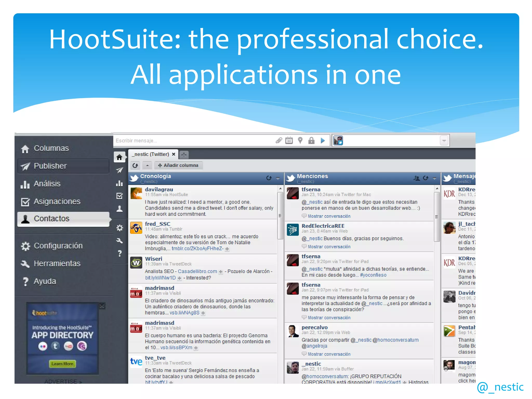The width and height of the screenshot is (532, 399).
Task: Click the padlock privacy icon in compose box
Action: [x=311, y=141]
